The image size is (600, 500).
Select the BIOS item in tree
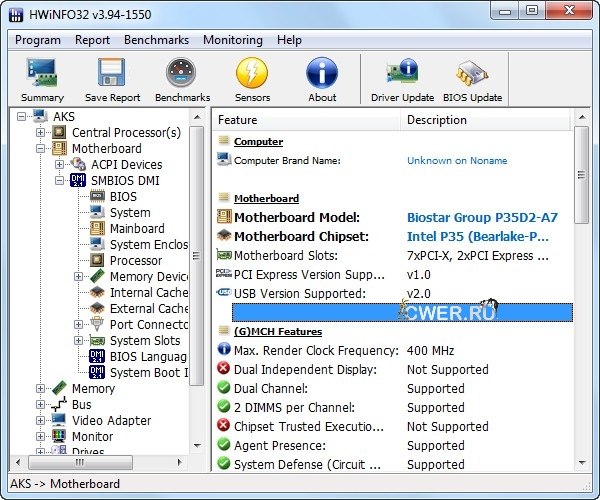(123, 197)
